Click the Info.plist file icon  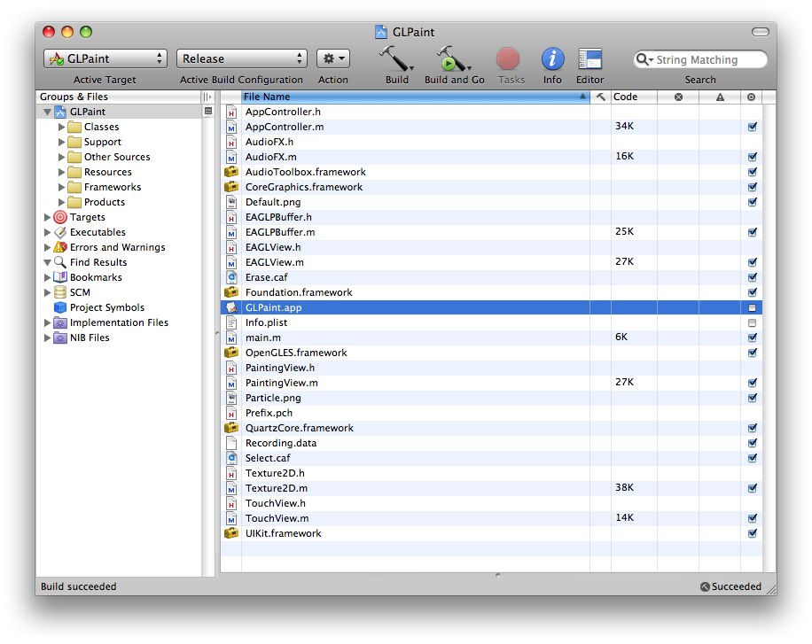point(231,322)
